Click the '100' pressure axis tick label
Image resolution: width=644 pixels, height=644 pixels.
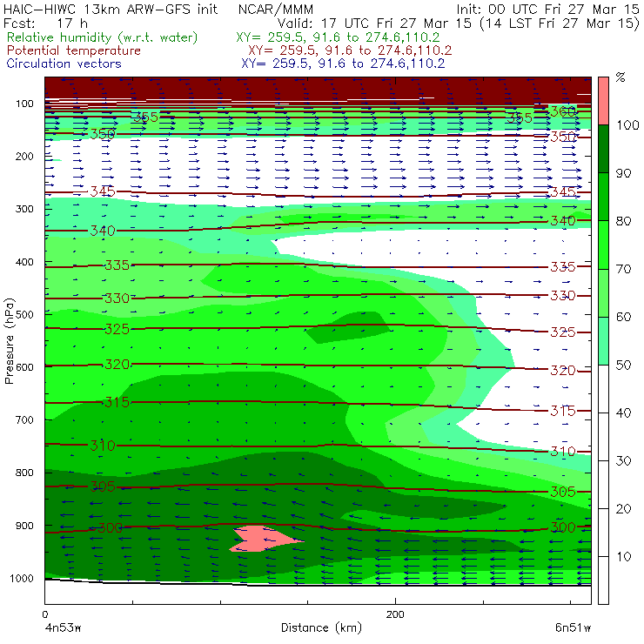(x=24, y=104)
